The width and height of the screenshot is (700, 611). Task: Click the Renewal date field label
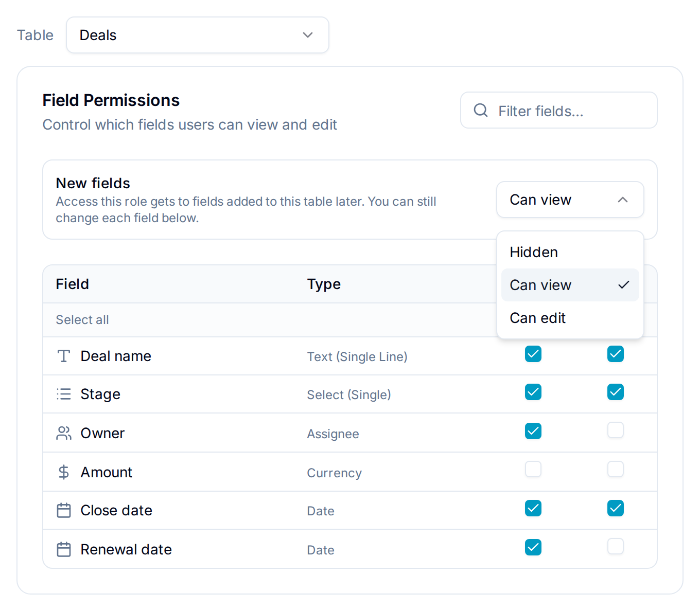tap(126, 549)
